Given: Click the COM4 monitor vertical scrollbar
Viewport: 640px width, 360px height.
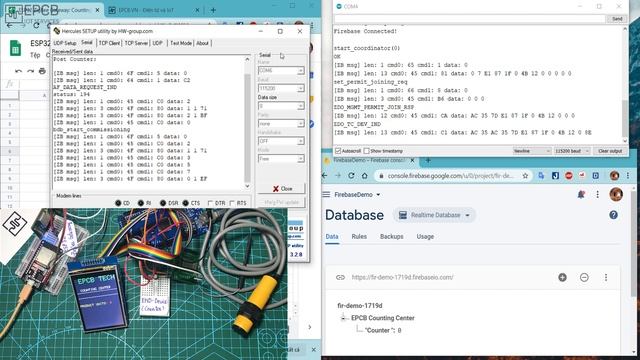Looking at the screenshot, I should 625,118.
